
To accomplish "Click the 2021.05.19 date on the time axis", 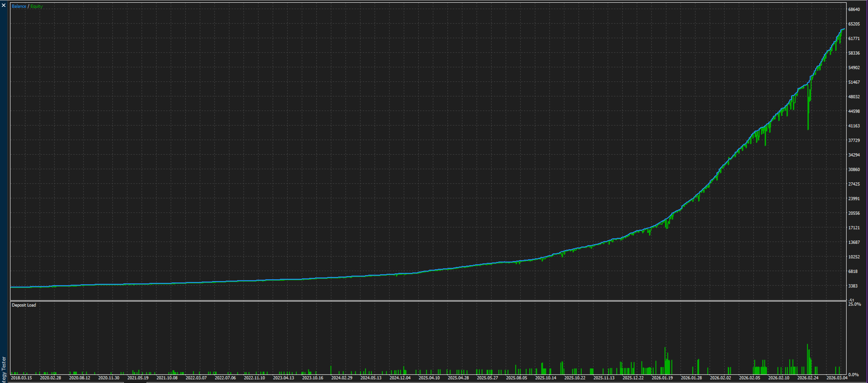I will 138,378.
